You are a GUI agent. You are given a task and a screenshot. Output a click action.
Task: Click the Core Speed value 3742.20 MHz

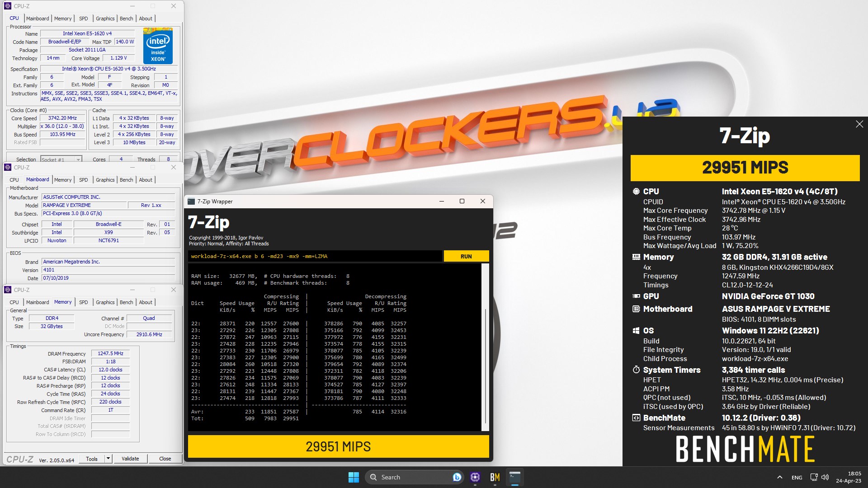(x=63, y=118)
